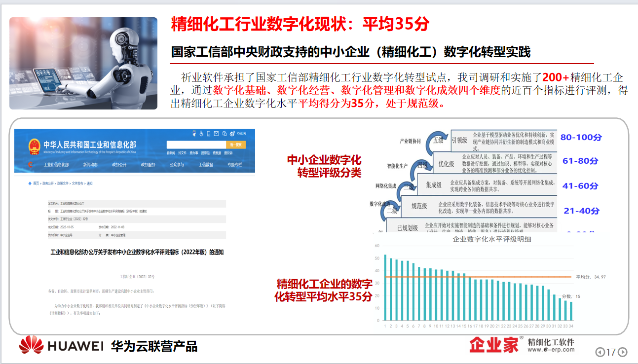This screenshot has width=638, height=364.
Task: Open 政务服务 navigation item
Action: tap(148, 165)
